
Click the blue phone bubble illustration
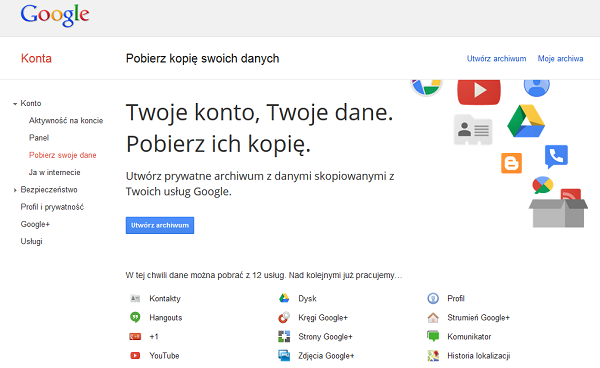[x=556, y=156]
